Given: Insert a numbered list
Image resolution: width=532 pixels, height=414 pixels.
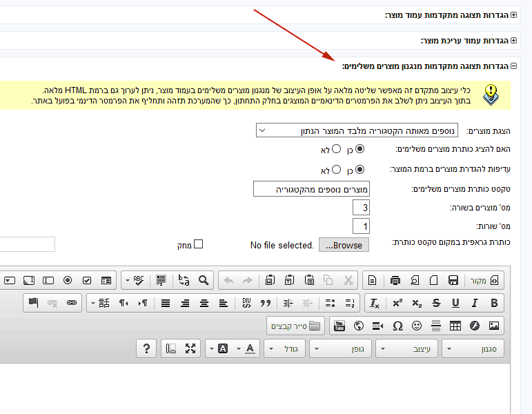Looking at the screenshot, I should (349, 303).
